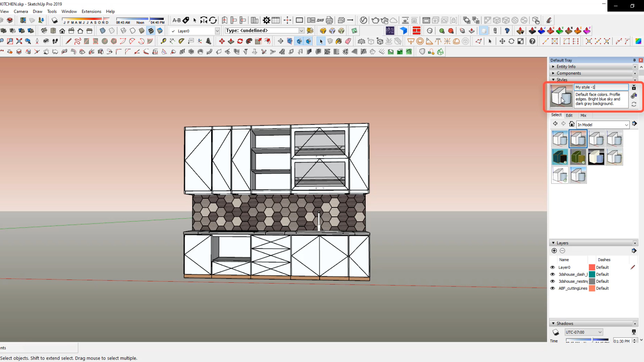Click the Create new style icon
The height and width of the screenshot is (362, 644).
[634, 96]
